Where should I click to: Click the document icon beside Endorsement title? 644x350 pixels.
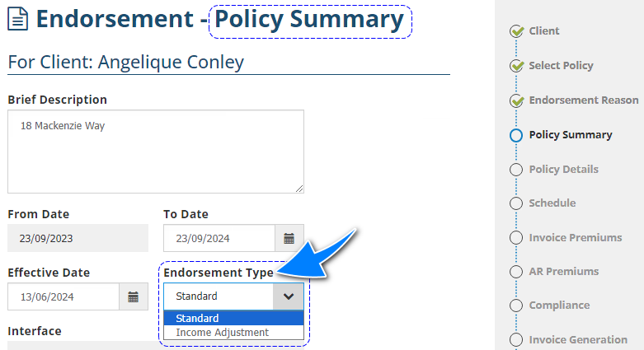18,20
